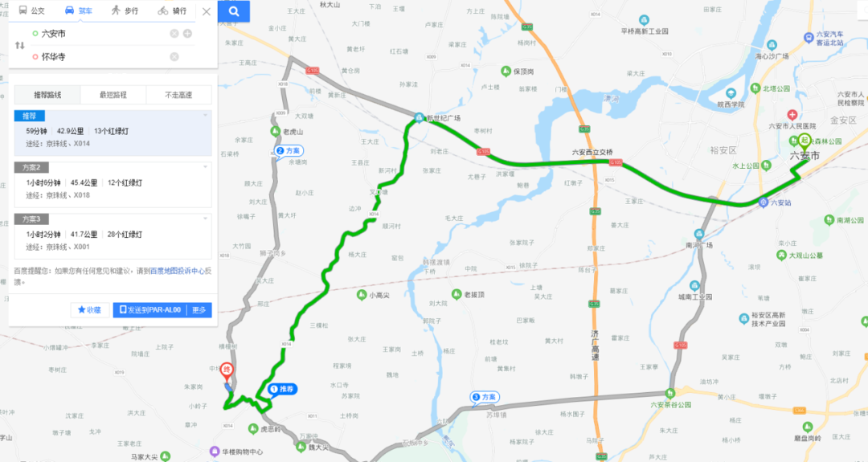Viewport: 868px width, 462px height.
Task: Click the green start 起 marker
Action: tap(805, 141)
